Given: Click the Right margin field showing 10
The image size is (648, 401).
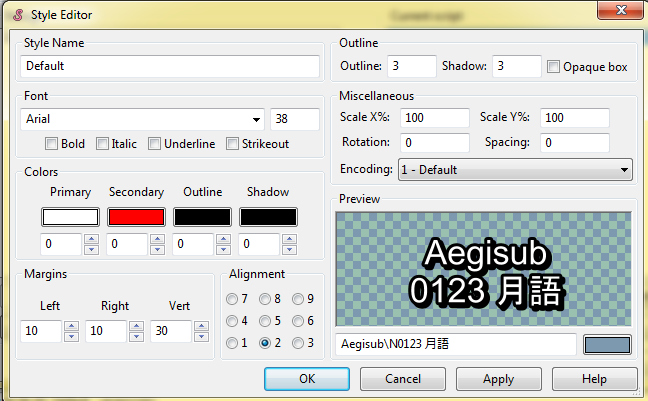Looking at the screenshot, I should [x=106, y=331].
